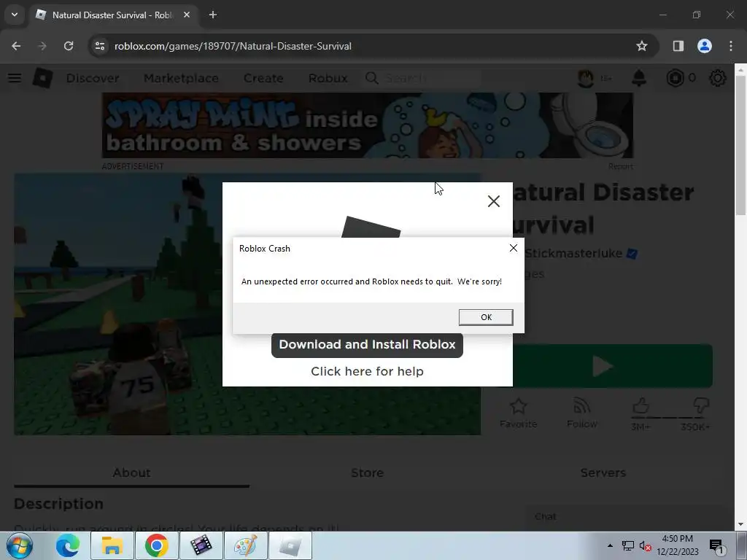Open the Chat panel header
The width and height of the screenshot is (747, 560).
627,517
